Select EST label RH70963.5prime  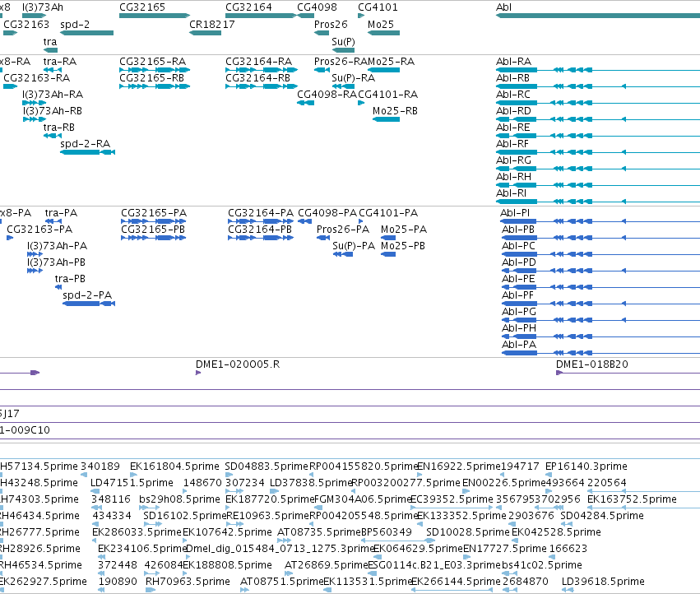pos(188,582)
